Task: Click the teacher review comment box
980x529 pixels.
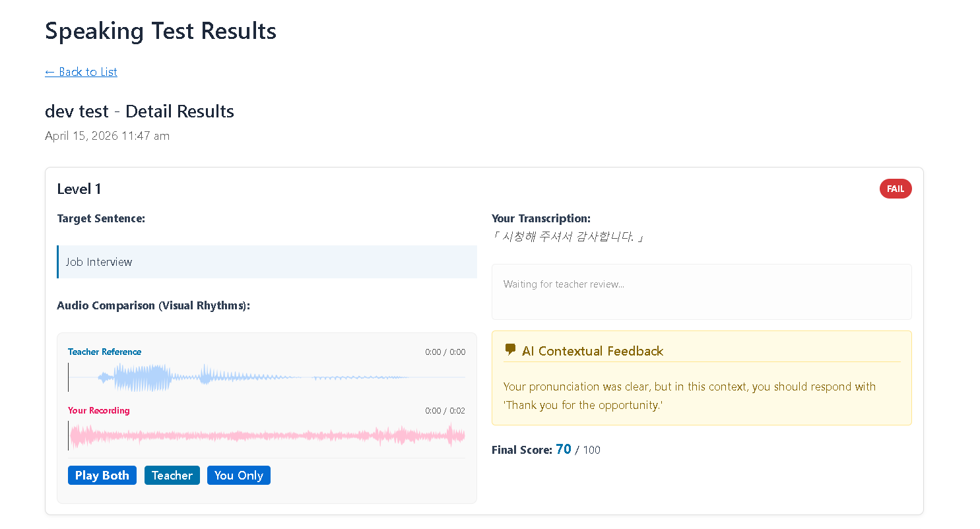Action: coord(702,292)
